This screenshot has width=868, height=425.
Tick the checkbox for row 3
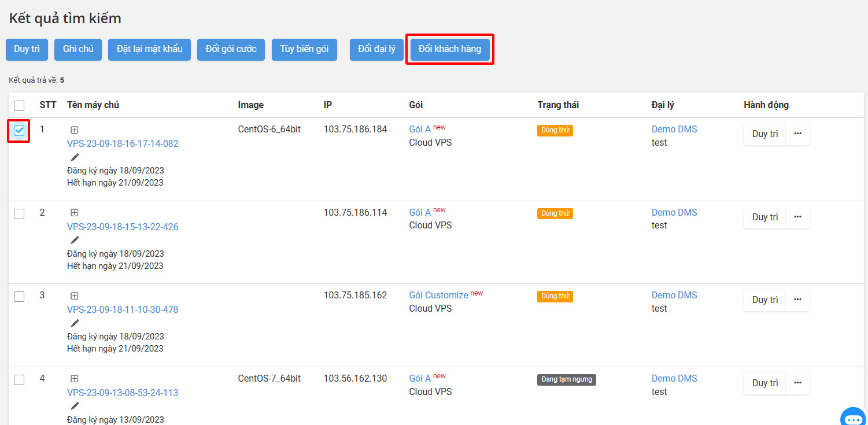[x=19, y=297]
